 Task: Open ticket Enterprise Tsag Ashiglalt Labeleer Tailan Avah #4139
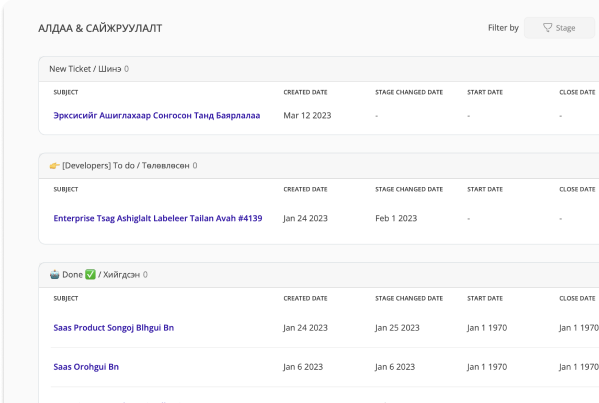(x=158, y=218)
